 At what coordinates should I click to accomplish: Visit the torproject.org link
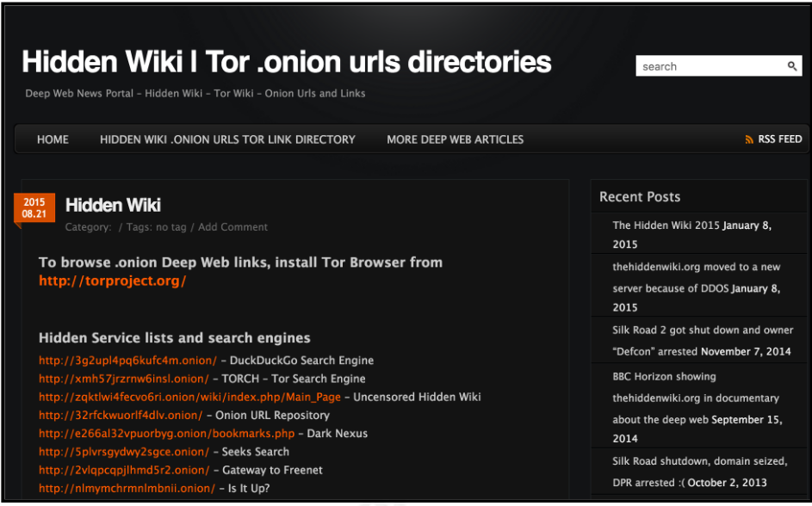coord(112,281)
